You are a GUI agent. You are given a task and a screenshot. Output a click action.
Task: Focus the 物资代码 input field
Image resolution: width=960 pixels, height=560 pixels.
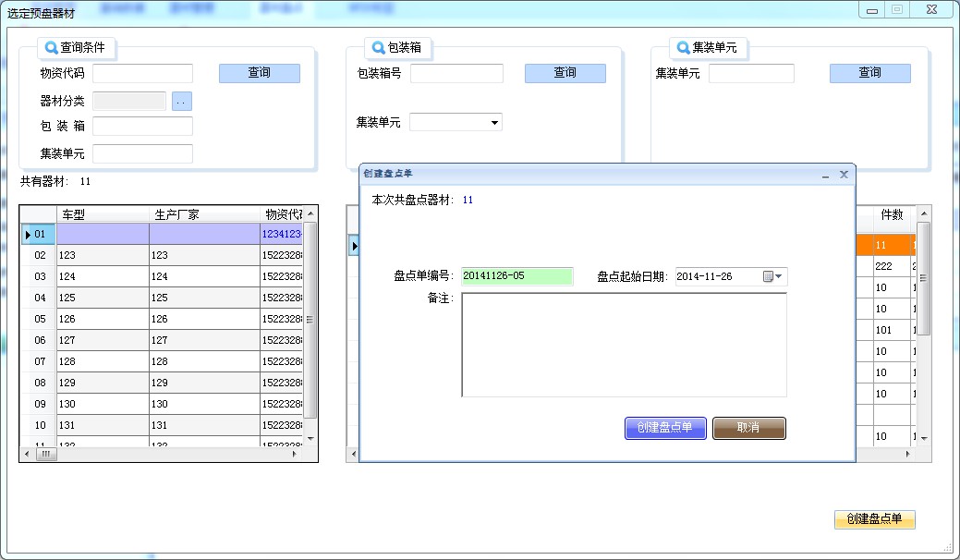(142, 73)
